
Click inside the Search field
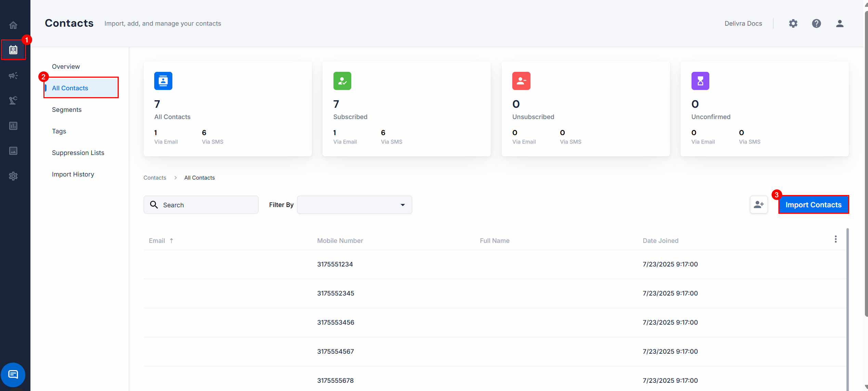click(201, 205)
